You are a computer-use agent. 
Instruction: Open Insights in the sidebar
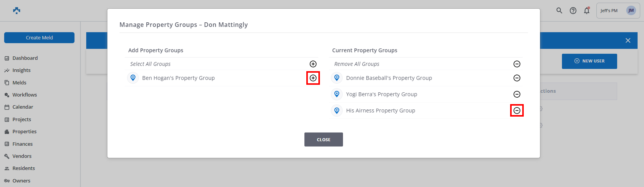[x=22, y=70]
